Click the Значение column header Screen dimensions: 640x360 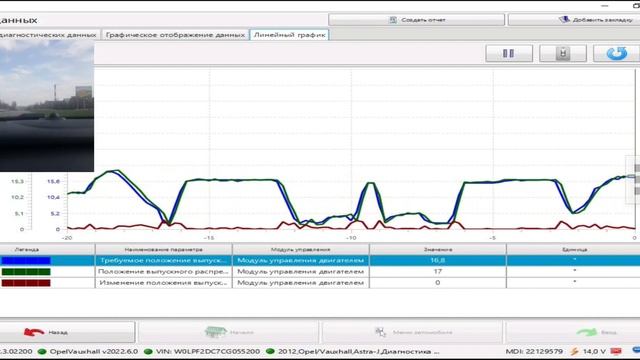pos(438,249)
